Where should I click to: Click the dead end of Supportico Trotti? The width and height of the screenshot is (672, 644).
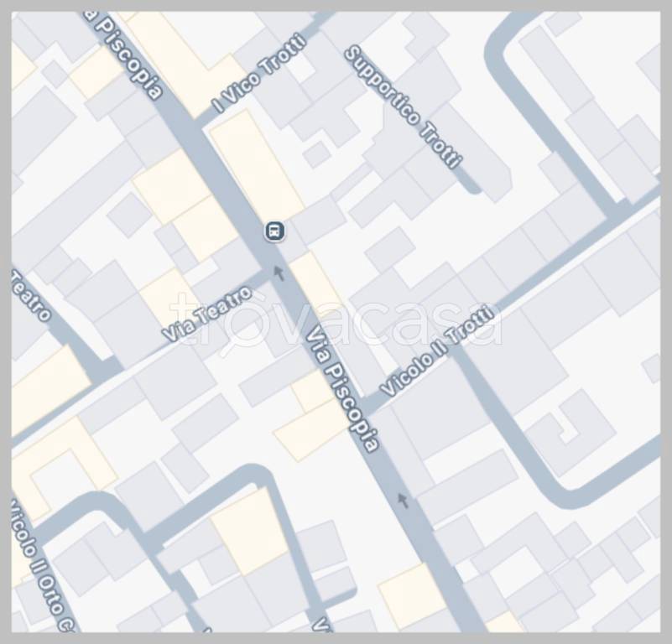pyautogui.click(x=473, y=187)
